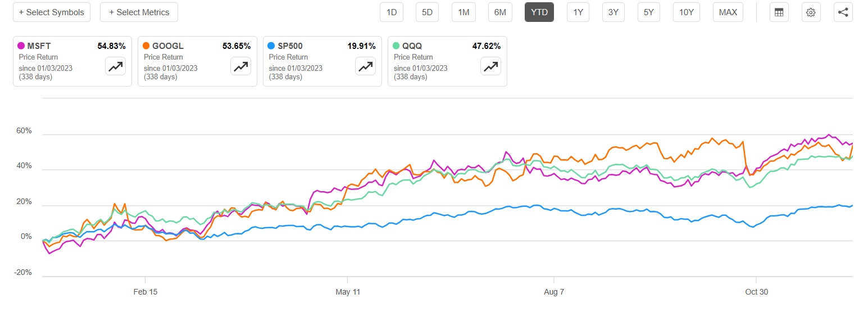Open chart settings gear icon
Image resolution: width=868 pixels, height=312 pixels.
(811, 12)
